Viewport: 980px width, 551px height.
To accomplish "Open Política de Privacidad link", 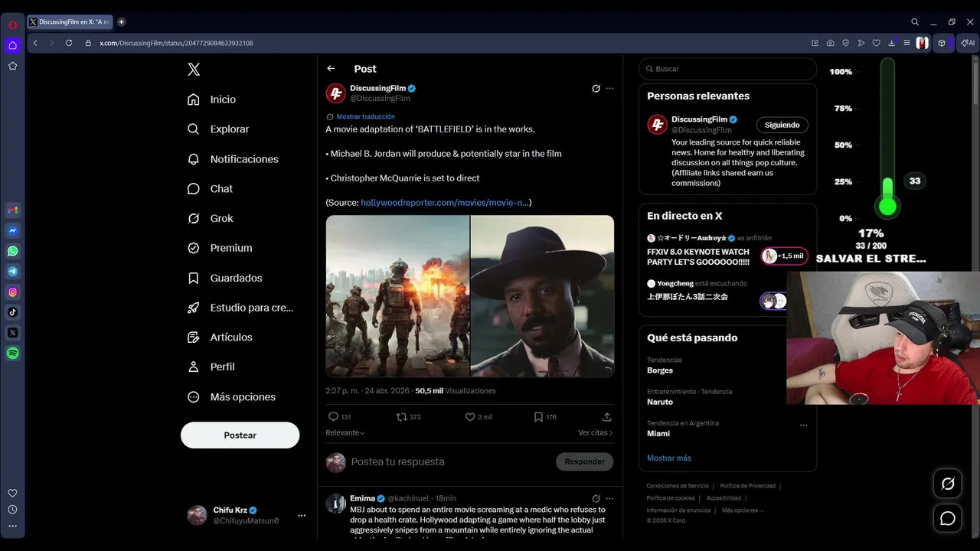I will pos(748,486).
